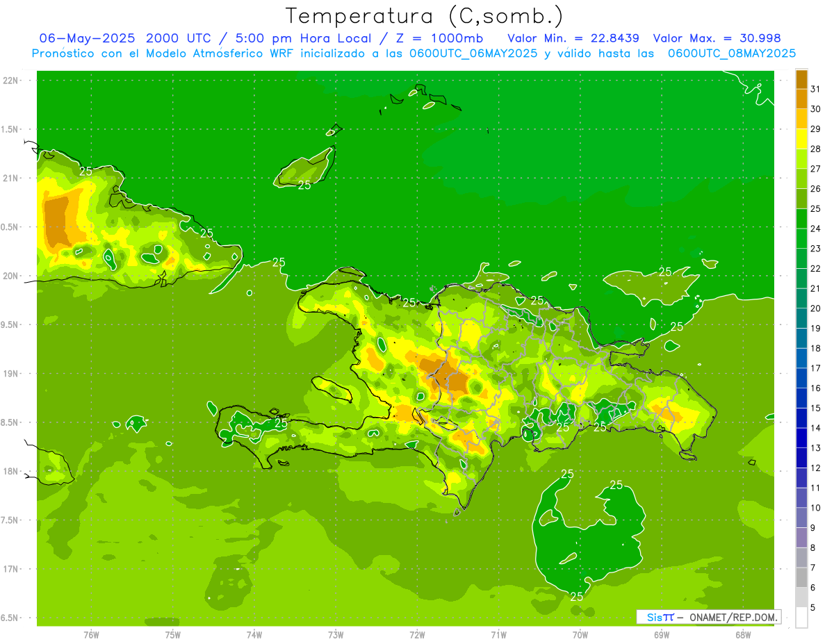Click the legend value "31"
834x644 pixels.
(x=816, y=89)
